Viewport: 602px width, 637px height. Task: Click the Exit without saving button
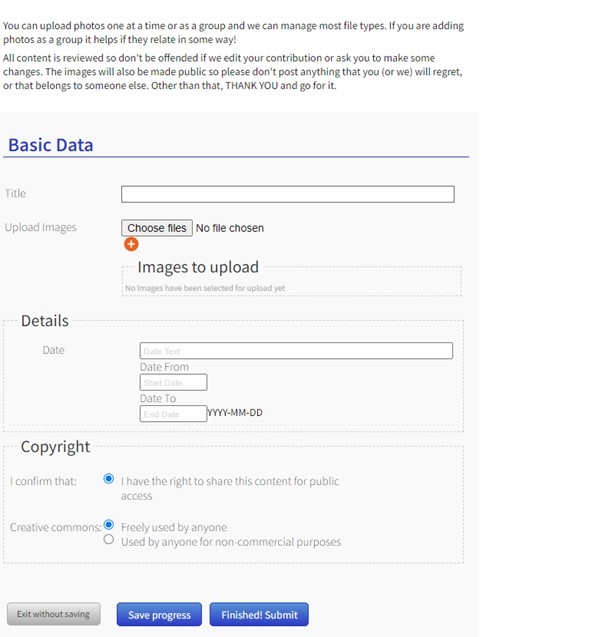coord(53,614)
